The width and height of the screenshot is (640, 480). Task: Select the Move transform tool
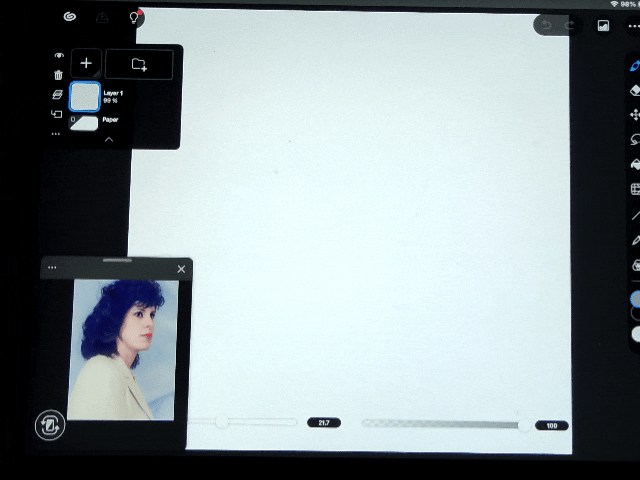[635, 115]
